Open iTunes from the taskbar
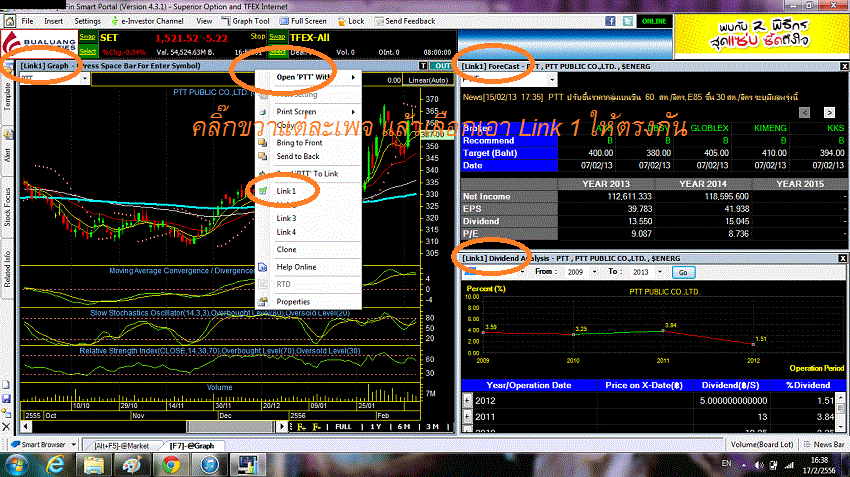The height and width of the screenshot is (477, 850). pyautogui.click(x=209, y=465)
